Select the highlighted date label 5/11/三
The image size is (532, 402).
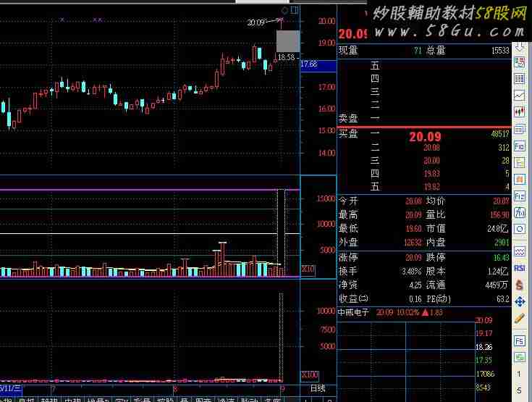(x=11, y=388)
